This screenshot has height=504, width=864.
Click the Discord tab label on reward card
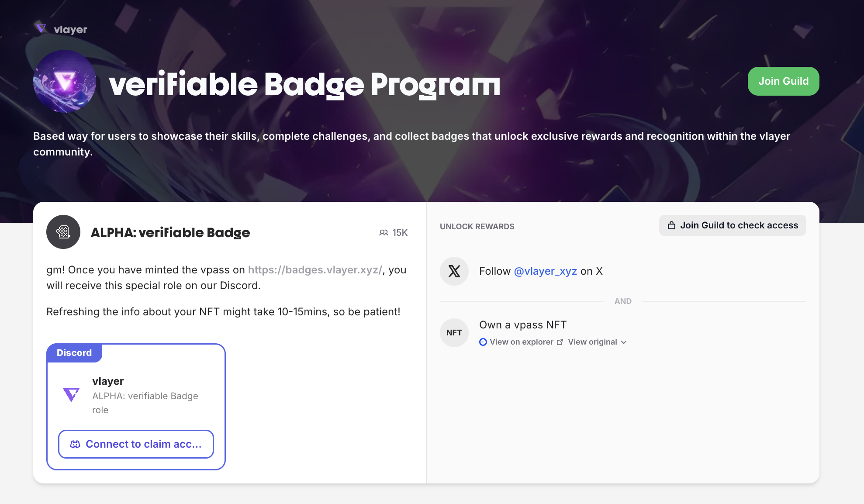[x=74, y=353]
